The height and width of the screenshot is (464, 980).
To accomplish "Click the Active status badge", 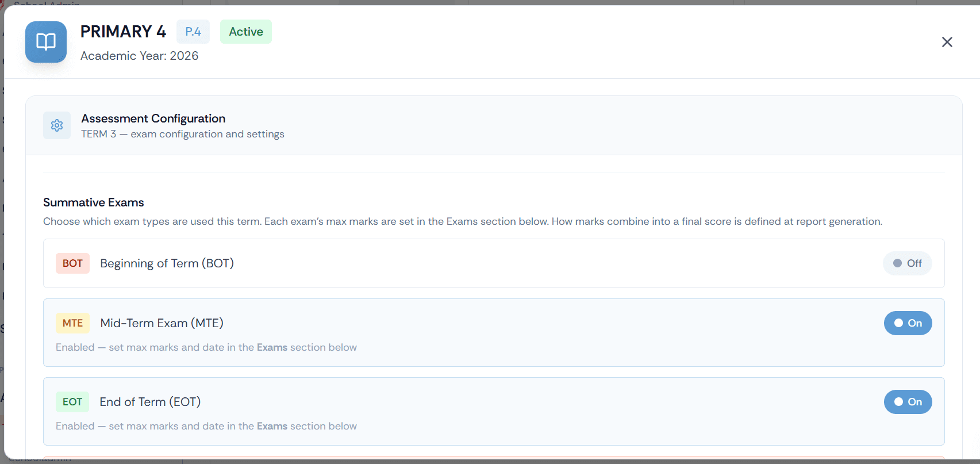I will [x=246, y=32].
